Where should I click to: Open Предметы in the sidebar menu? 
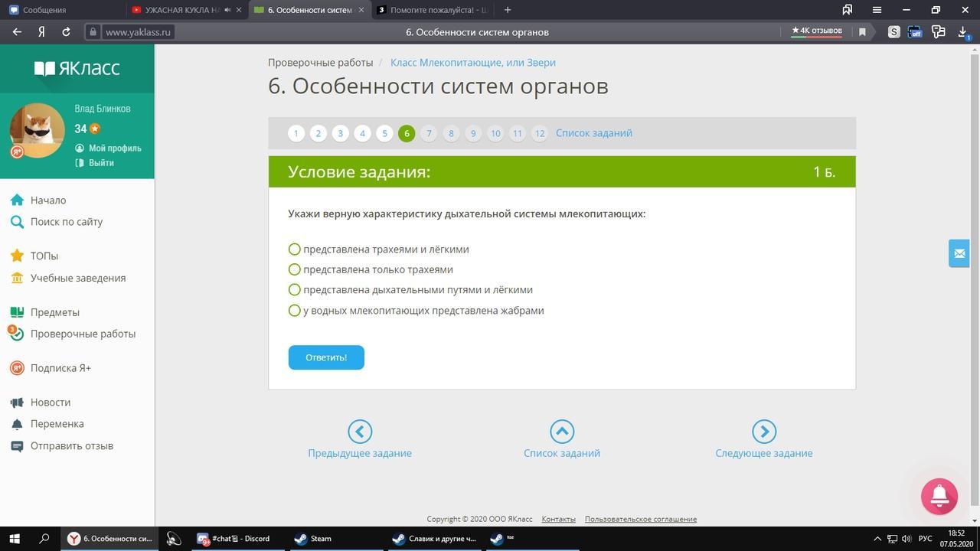click(55, 312)
